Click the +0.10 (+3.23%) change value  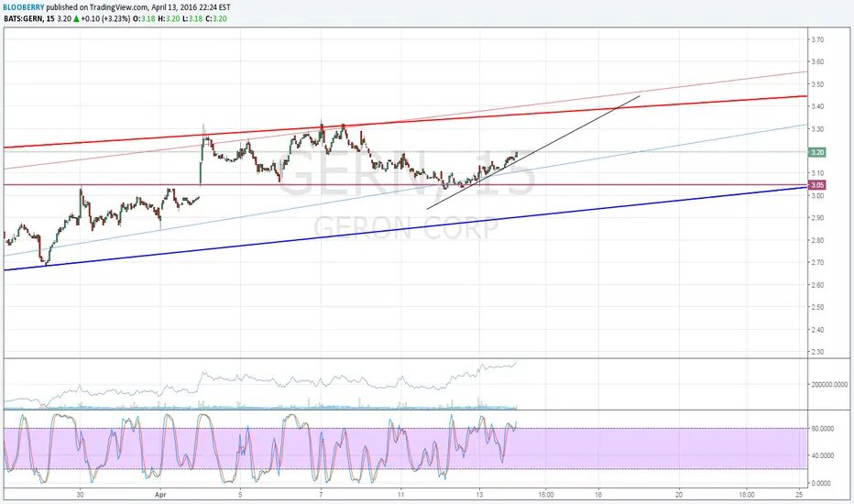[x=105, y=18]
